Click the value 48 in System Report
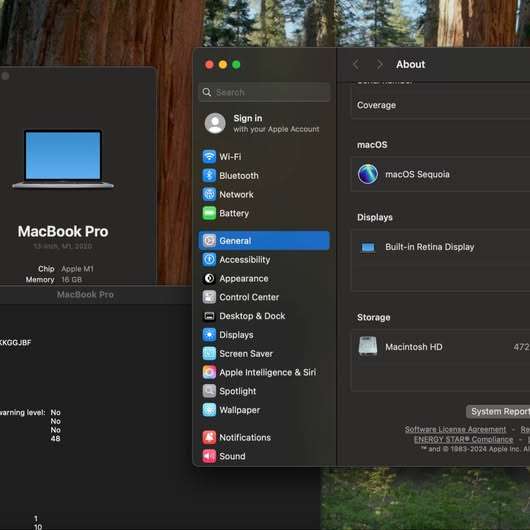This screenshot has width=530, height=530. click(55, 439)
